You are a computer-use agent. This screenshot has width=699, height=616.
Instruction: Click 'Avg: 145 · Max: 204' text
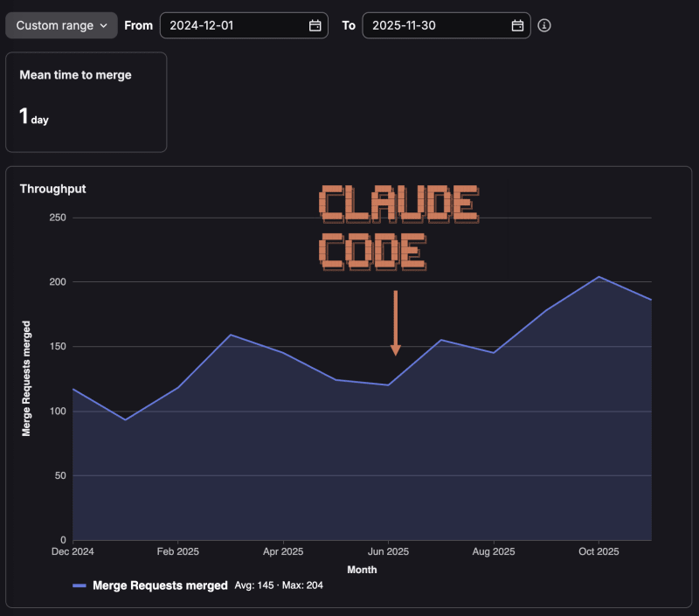click(x=279, y=585)
